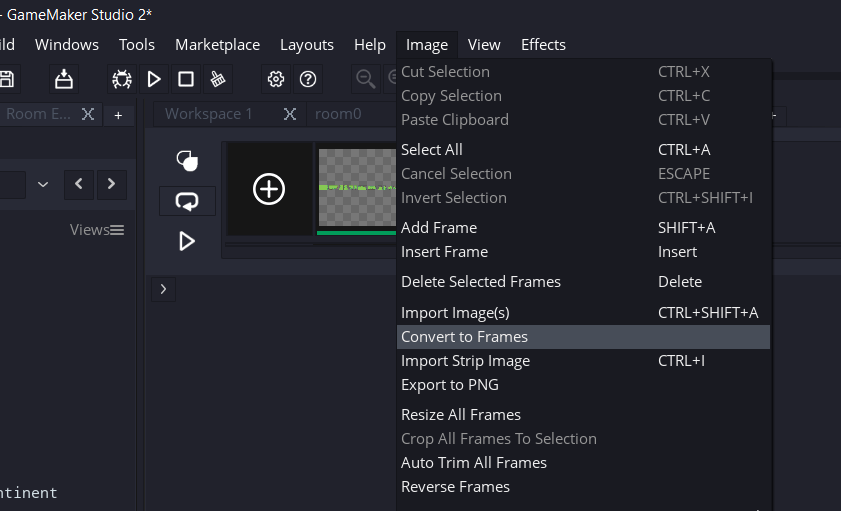Play the sprite animation preview
Image resolution: width=841 pixels, height=511 pixels.
[x=187, y=241]
